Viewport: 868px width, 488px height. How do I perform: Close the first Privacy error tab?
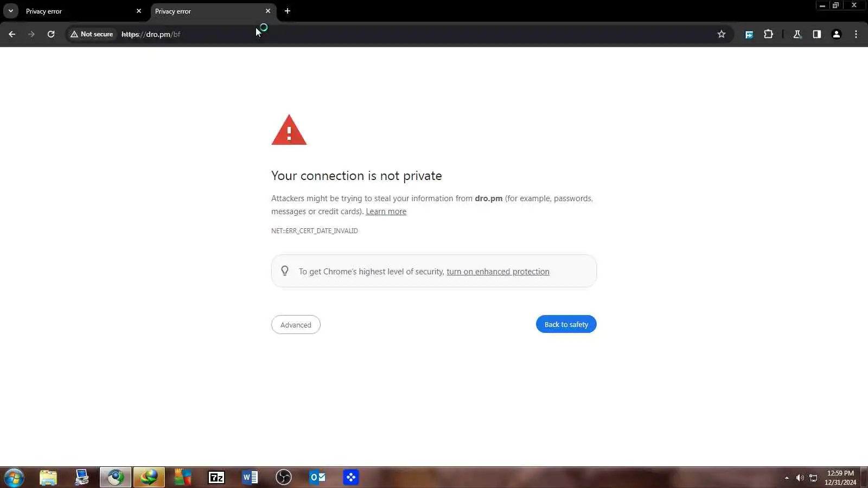pyautogui.click(x=139, y=11)
